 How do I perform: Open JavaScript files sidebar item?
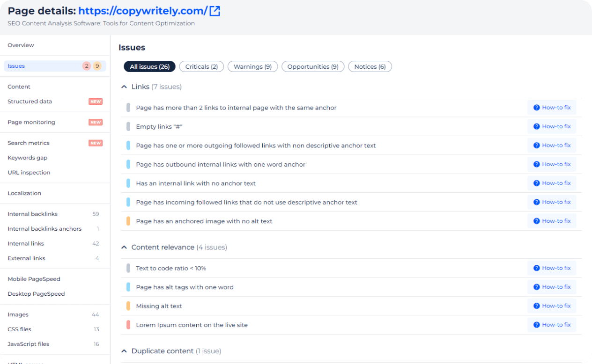tap(28, 344)
